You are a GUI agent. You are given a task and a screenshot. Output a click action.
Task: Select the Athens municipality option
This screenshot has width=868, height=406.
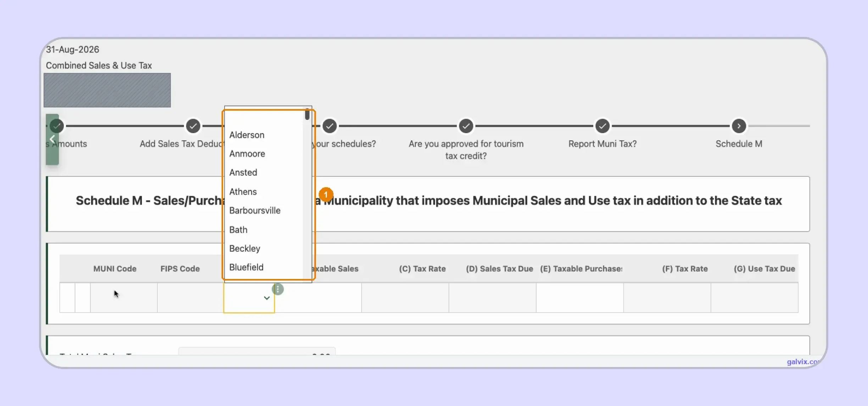tap(243, 192)
